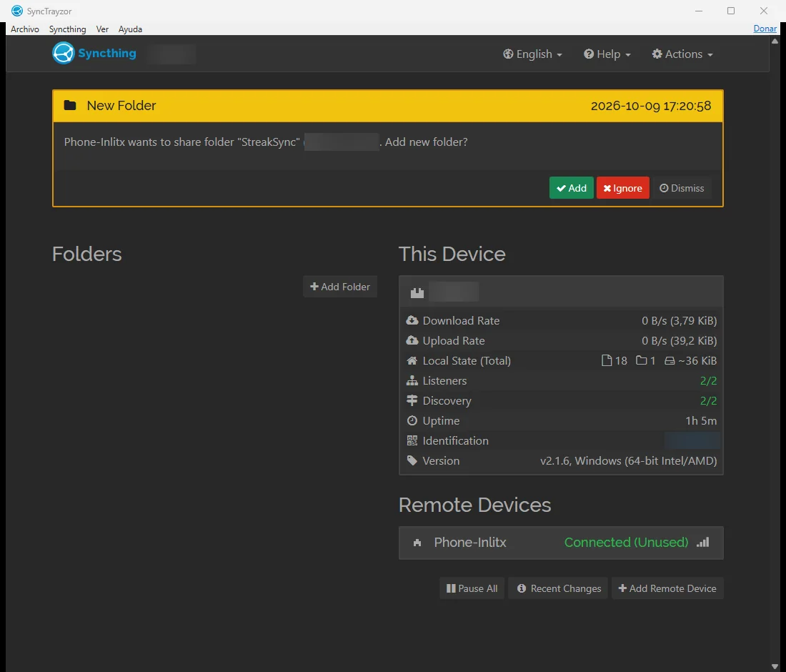Screen dimensions: 786x672
Task: Click the page vertical scrollbar up arrow
Action: tap(775, 41)
